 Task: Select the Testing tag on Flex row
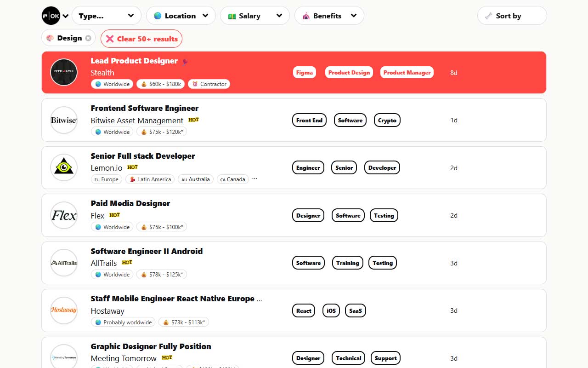click(384, 215)
